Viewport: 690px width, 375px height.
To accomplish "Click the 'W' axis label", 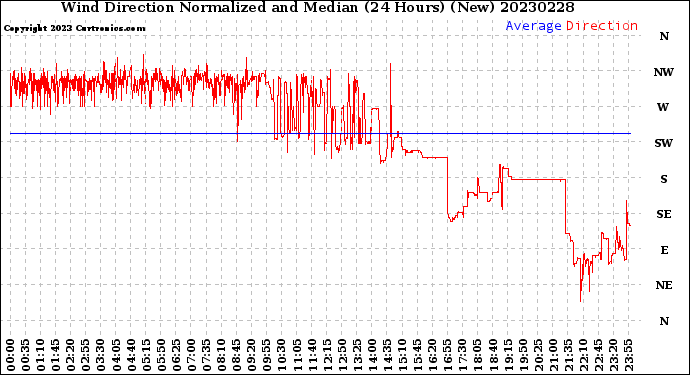I will point(663,107).
